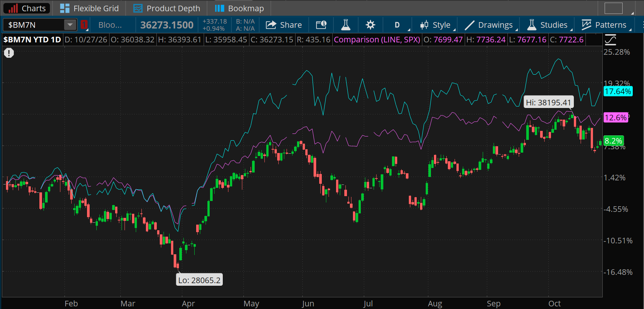This screenshot has height=309, width=644.
Task: Click the Drawings pencil line icon
Action: (x=470, y=25)
